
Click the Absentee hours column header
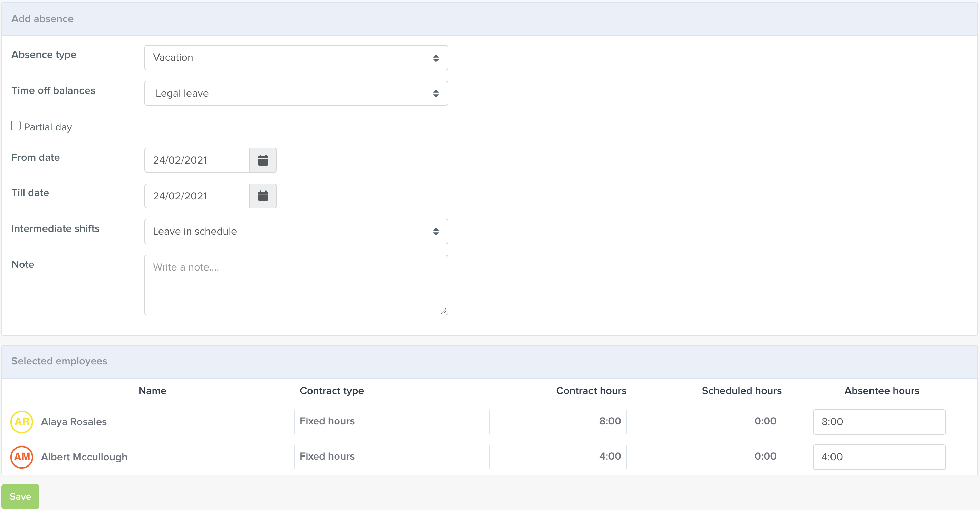click(882, 391)
